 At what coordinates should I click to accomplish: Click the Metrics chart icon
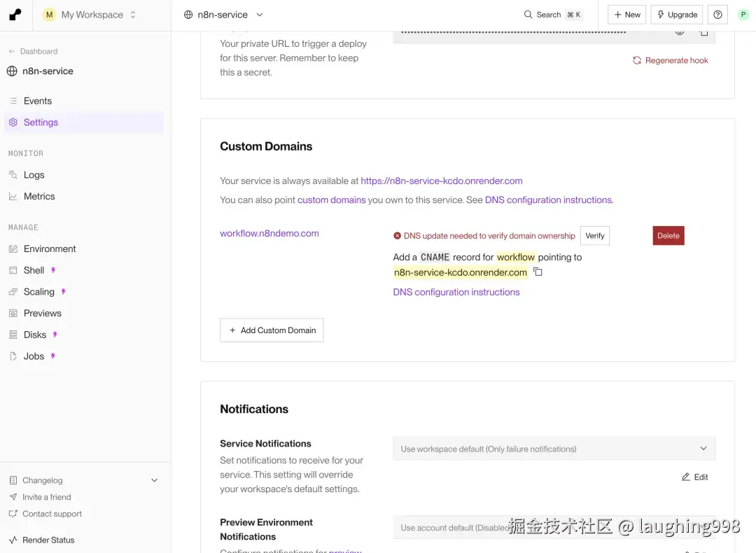coord(13,196)
